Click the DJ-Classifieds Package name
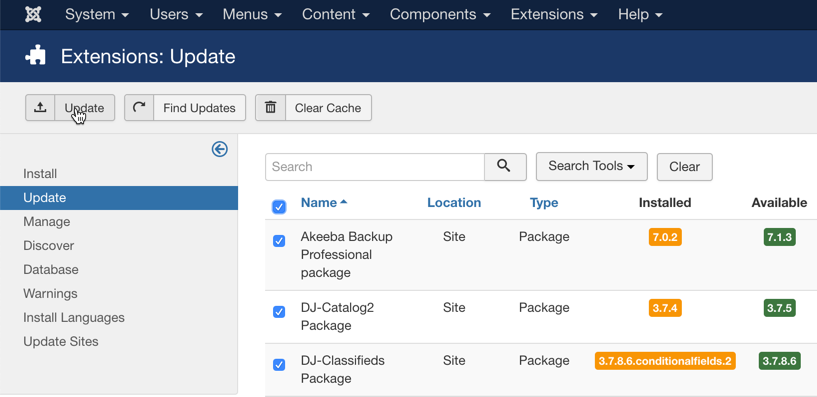The width and height of the screenshot is (817, 397). [342, 369]
